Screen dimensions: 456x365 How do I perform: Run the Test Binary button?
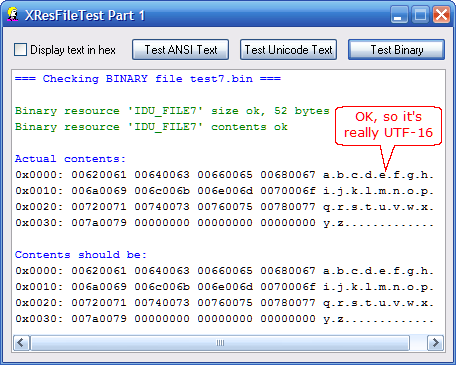coord(396,50)
